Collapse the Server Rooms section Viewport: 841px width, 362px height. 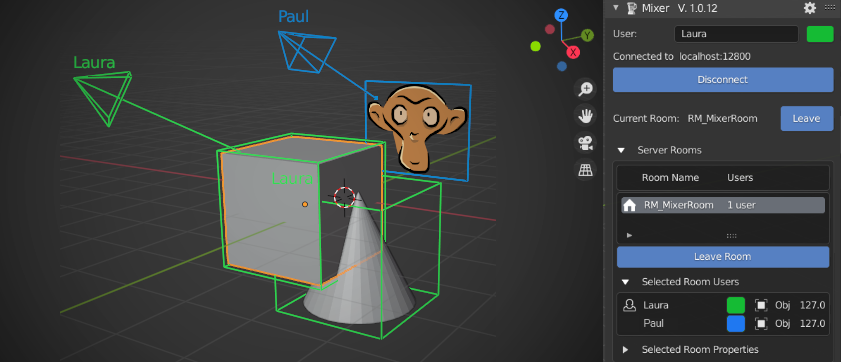(x=621, y=150)
